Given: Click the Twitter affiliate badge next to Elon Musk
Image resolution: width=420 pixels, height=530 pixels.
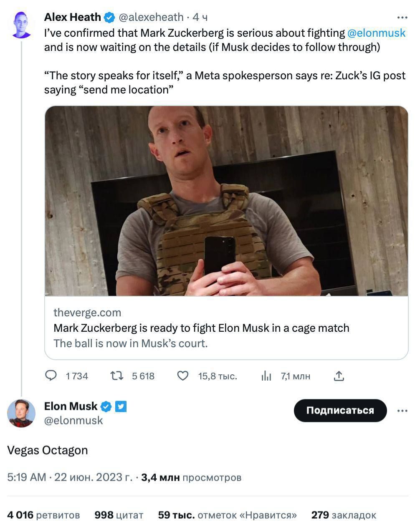Looking at the screenshot, I should pyautogui.click(x=121, y=406).
